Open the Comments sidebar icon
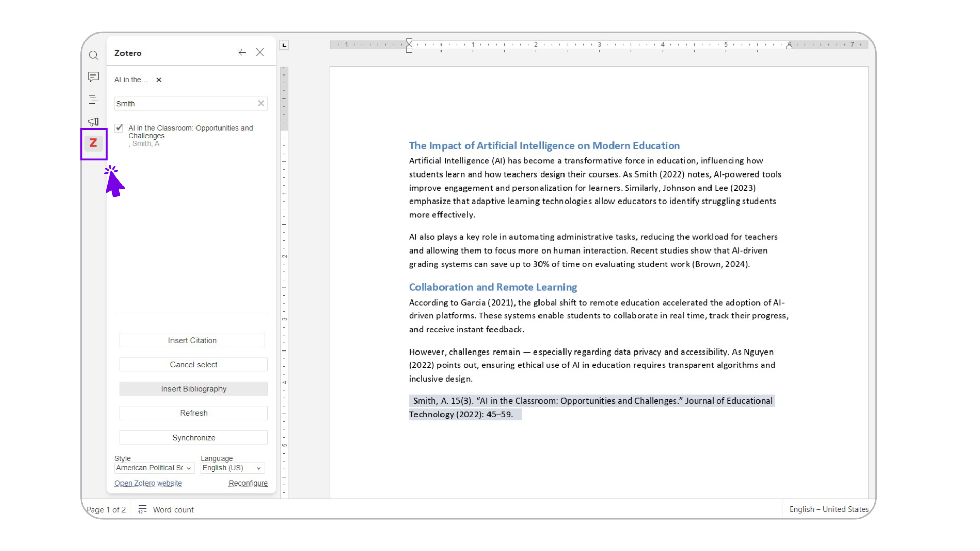This screenshot has height=551, width=980. point(93,77)
